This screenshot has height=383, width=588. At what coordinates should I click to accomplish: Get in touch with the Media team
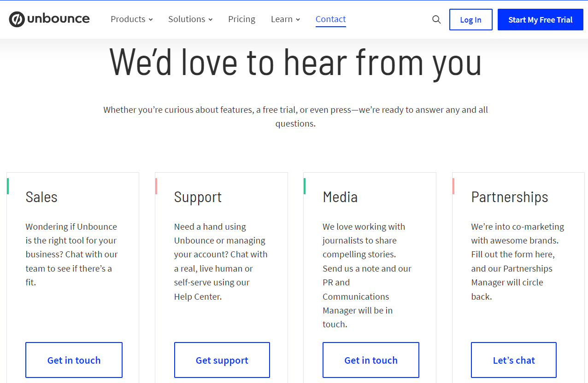pos(370,360)
